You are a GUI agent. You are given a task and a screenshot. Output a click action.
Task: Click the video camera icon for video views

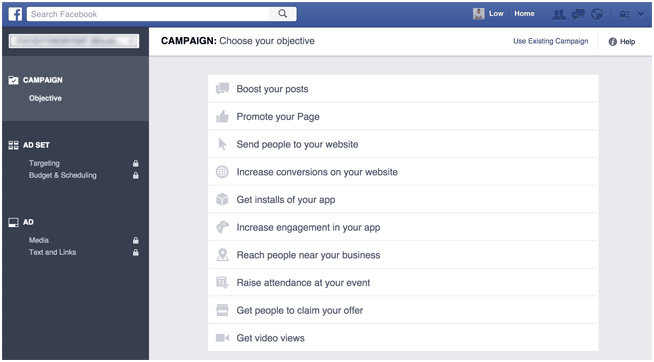point(222,338)
